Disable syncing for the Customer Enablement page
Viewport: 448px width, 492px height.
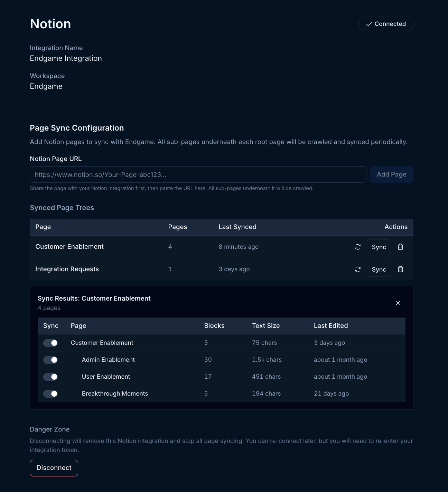click(50, 343)
